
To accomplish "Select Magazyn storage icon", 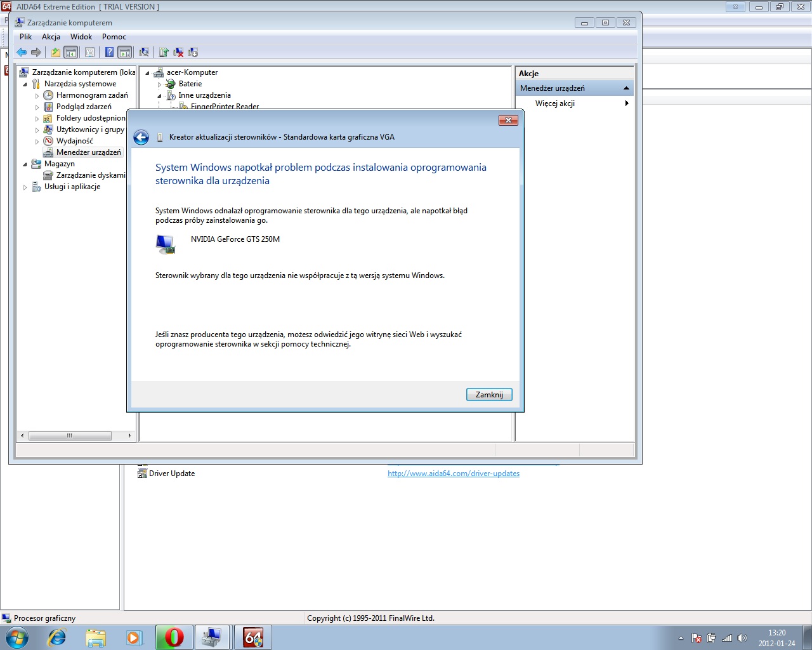I will point(36,164).
